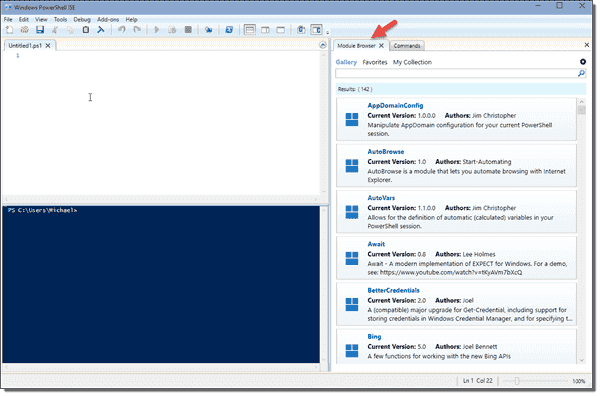Select the Gallery view link
Image resolution: width=600 pixels, height=396 pixels.
[x=346, y=62]
